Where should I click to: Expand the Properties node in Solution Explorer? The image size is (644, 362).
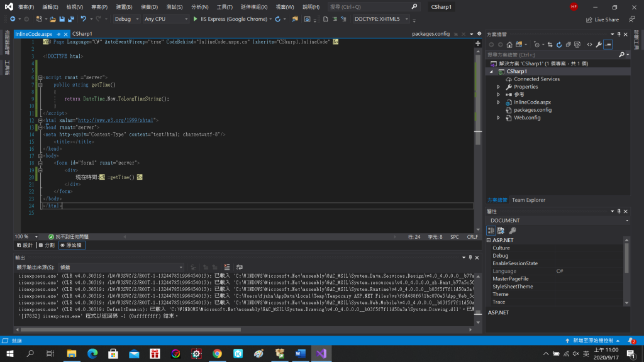(499, 87)
